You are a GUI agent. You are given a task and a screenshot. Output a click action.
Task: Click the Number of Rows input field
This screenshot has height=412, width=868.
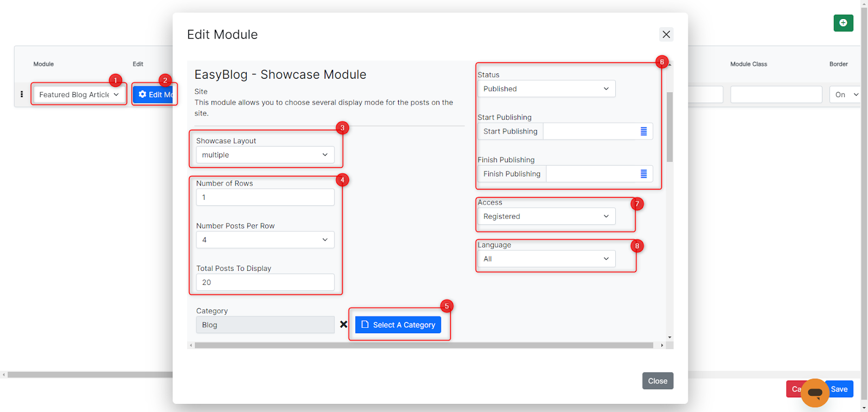(x=265, y=198)
